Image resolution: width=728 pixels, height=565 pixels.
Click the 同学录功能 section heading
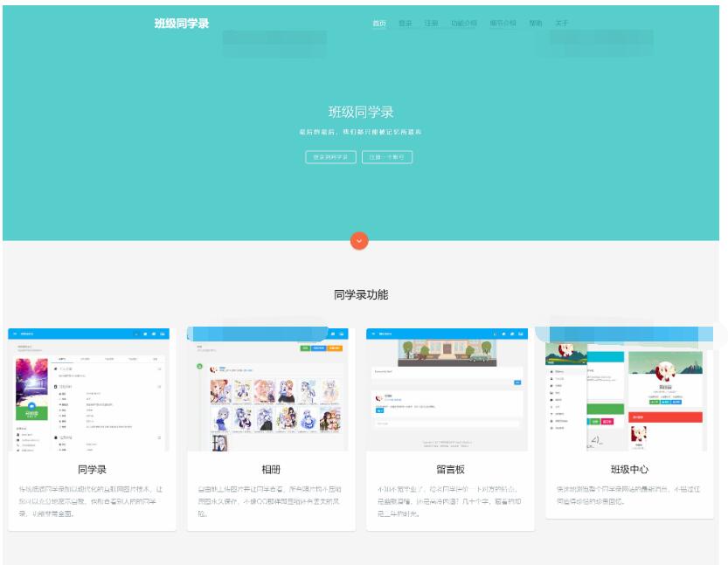coord(361,295)
